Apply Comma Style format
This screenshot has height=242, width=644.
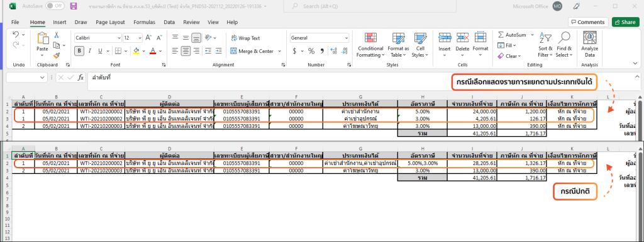point(323,51)
